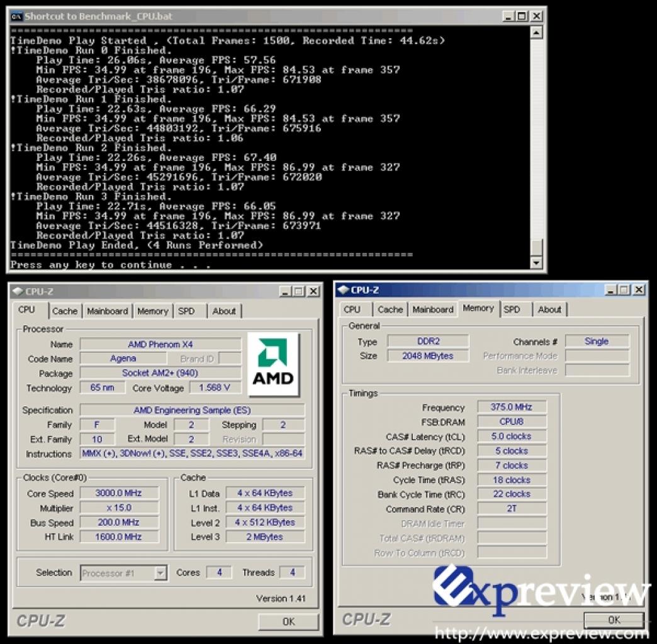Open the Mainboard tab in left CPU-Z window

tap(107, 311)
